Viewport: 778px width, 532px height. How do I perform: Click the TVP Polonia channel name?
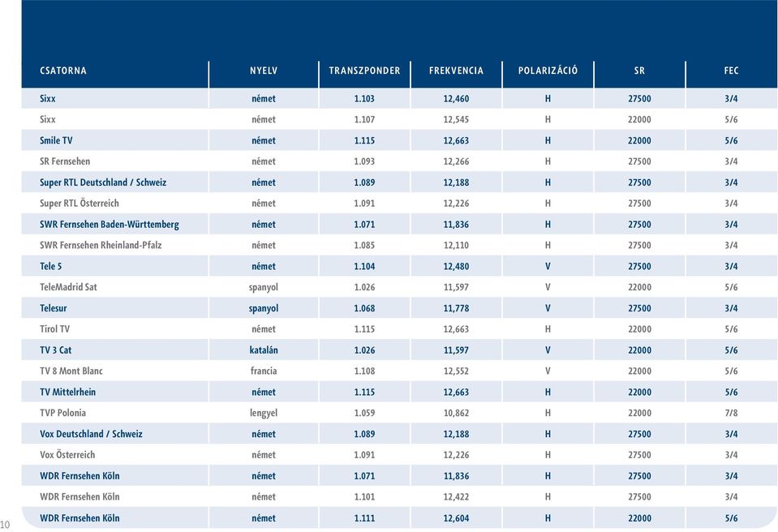(62, 413)
